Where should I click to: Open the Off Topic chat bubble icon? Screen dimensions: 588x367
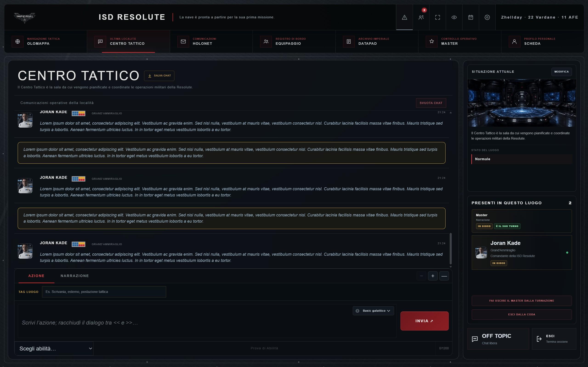click(474, 339)
